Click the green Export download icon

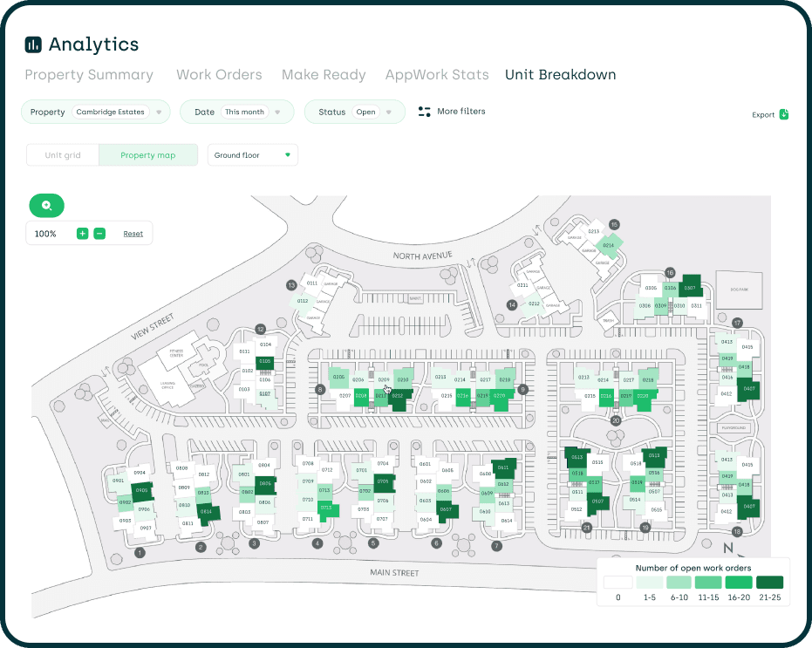pos(782,114)
